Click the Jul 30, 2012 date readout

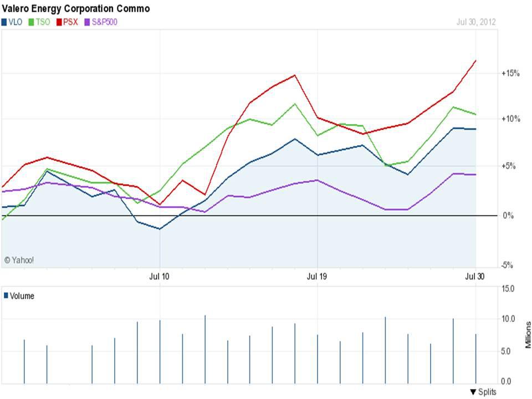476,22
